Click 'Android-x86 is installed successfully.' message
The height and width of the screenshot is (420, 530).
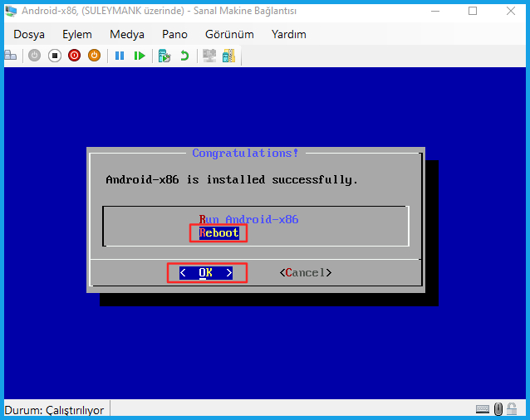pyautogui.click(x=232, y=179)
